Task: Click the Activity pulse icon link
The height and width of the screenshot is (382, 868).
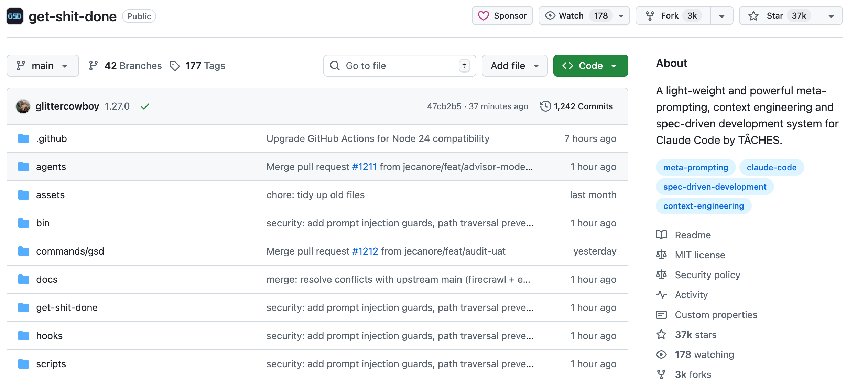Action: [x=662, y=295]
